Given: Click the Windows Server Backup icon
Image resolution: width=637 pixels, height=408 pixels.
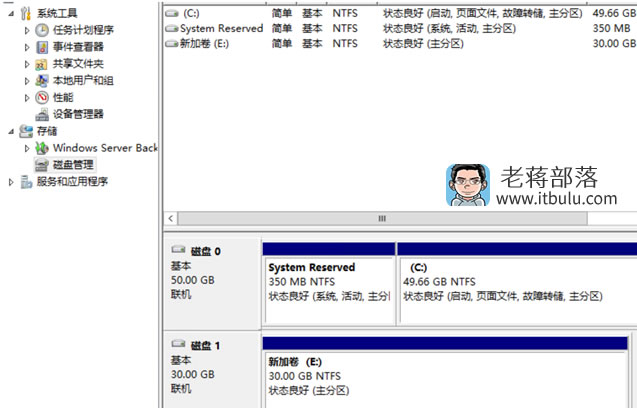Looking at the screenshot, I should tap(41, 148).
